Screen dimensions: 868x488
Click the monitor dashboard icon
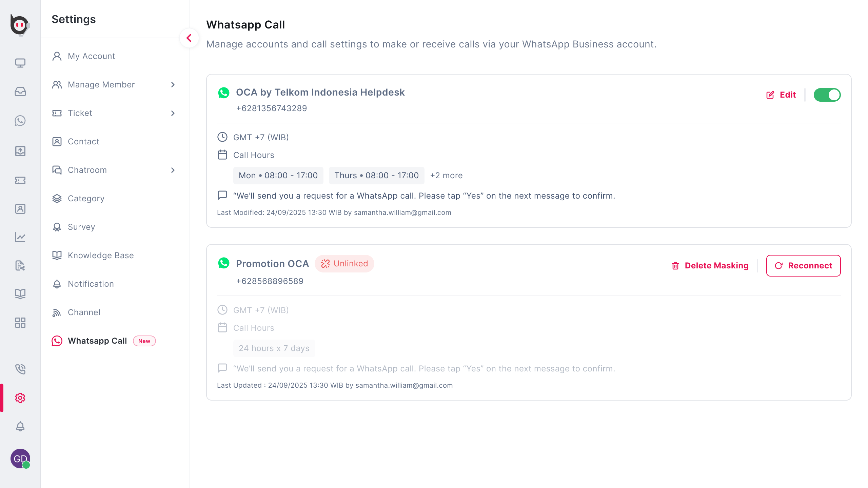point(20,63)
